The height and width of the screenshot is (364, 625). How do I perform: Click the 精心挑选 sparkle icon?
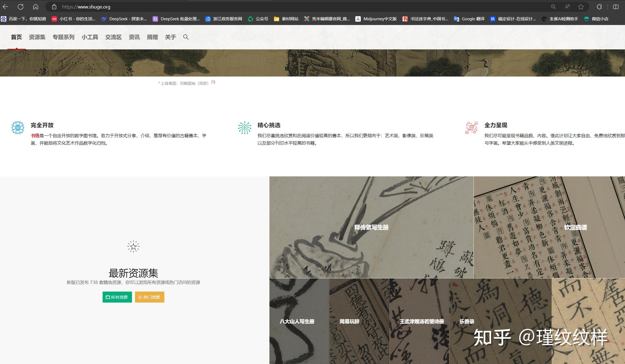tap(245, 128)
